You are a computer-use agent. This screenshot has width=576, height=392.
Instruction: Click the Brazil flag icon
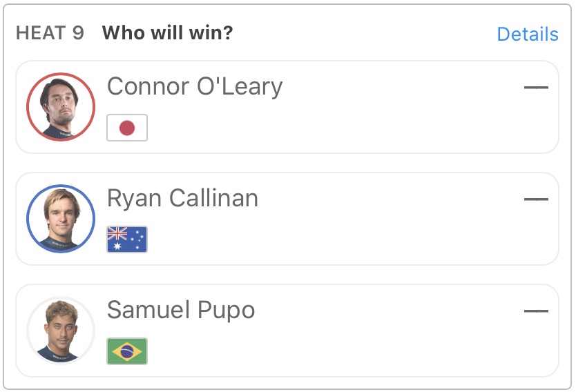(127, 351)
